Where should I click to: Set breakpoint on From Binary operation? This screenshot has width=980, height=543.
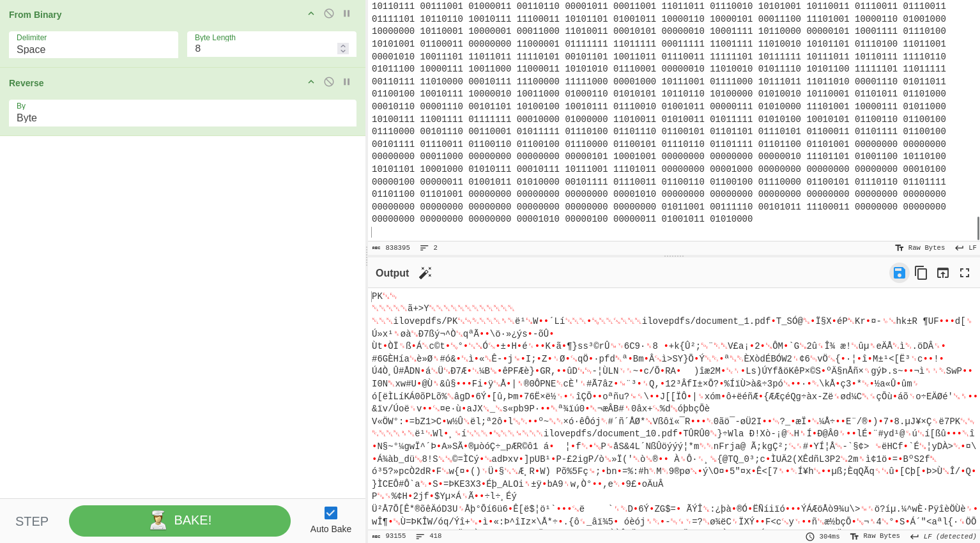[x=347, y=13]
